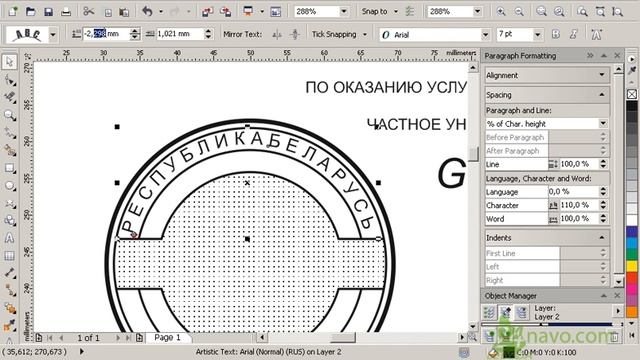Collapse the Spacing section
640x360 pixels.
pos(602,95)
